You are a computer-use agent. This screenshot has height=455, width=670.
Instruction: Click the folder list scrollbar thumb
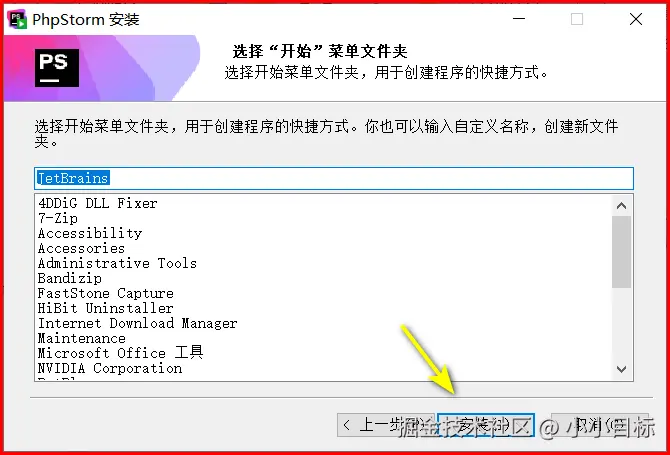(x=621, y=252)
